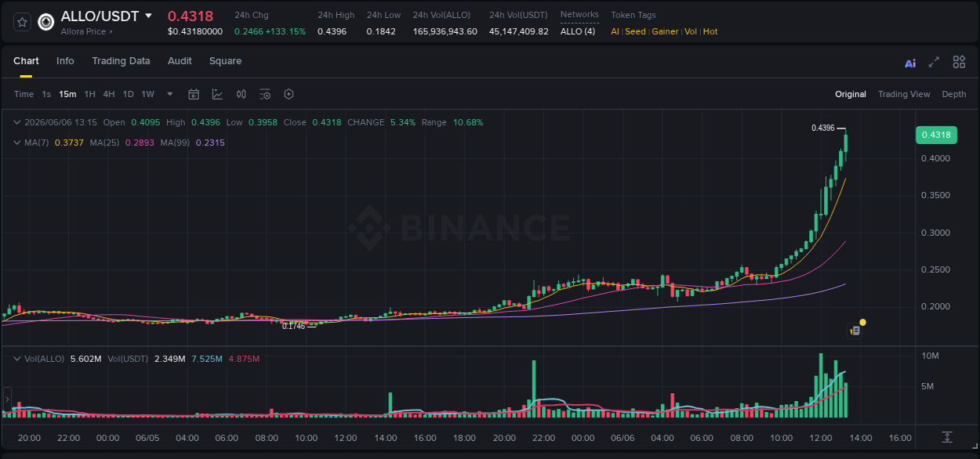
Task: Select the Vol token tag
Action: point(691,31)
